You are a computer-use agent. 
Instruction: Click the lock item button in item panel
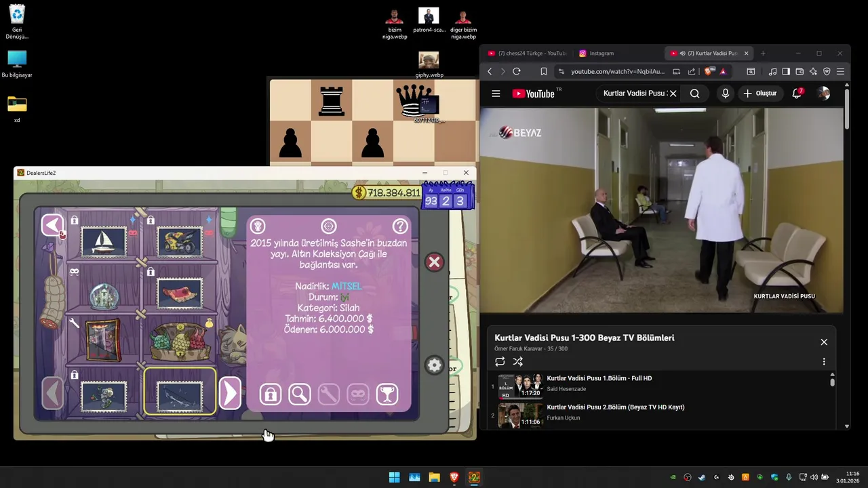pos(270,394)
